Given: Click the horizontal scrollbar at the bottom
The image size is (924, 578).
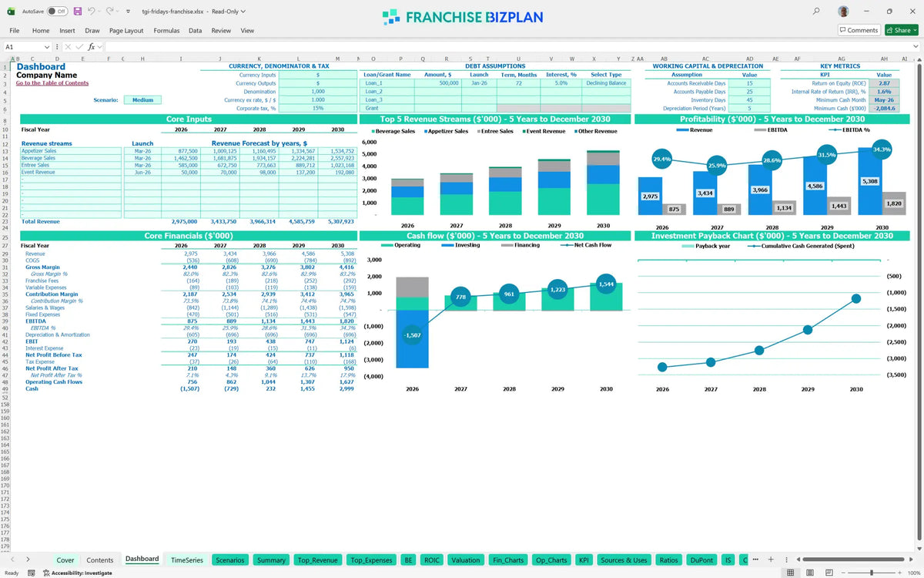Looking at the screenshot, I should coord(853,560).
